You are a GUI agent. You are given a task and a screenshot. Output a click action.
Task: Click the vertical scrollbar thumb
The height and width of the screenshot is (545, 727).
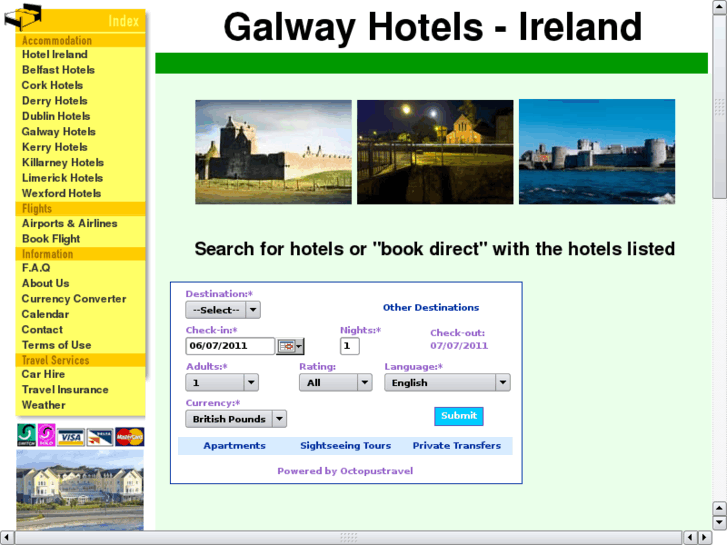pos(720,107)
